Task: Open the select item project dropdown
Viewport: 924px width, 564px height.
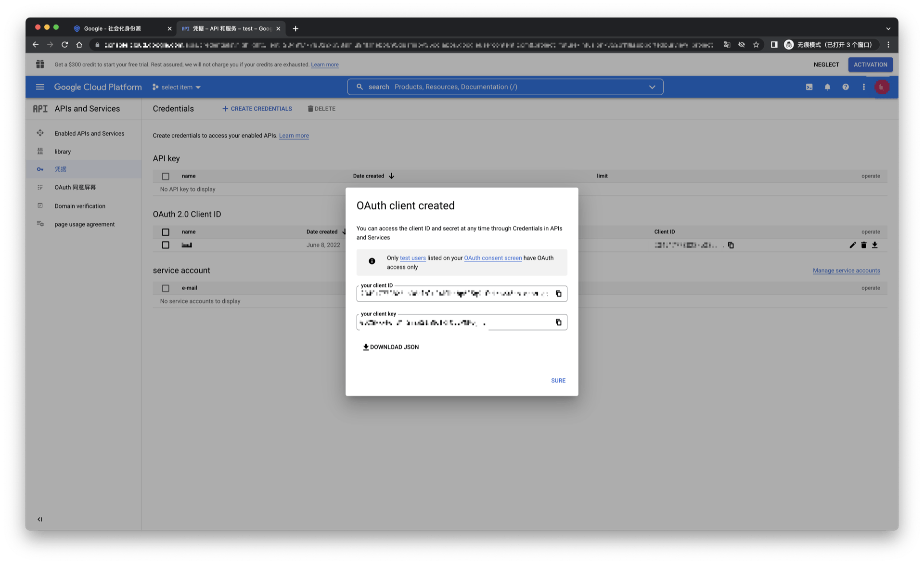Action: click(177, 87)
